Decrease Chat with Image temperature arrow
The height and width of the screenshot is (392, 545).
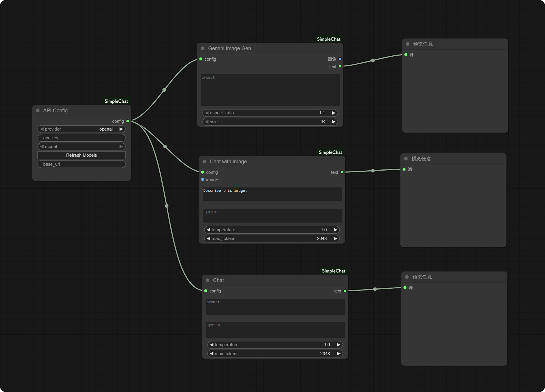(x=208, y=230)
